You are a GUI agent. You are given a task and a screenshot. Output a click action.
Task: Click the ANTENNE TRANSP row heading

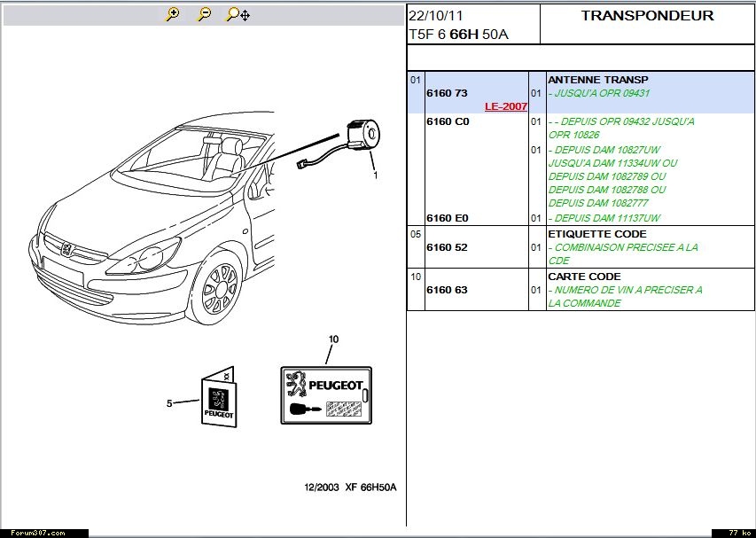click(x=597, y=80)
